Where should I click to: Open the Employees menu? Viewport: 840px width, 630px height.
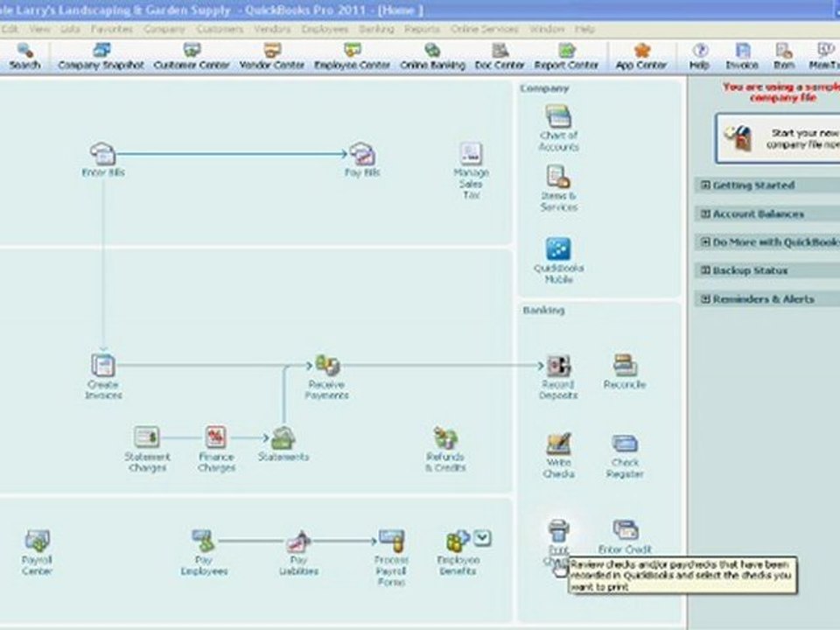(325, 29)
